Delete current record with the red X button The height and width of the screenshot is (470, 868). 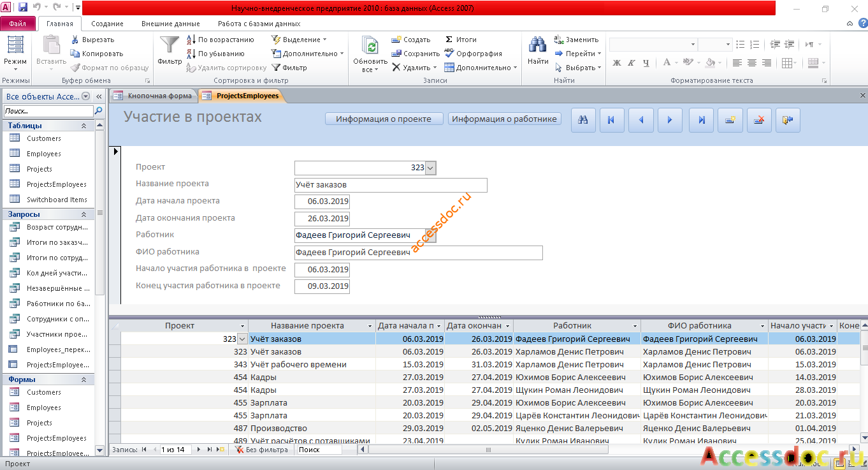click(x=759, y=120)
